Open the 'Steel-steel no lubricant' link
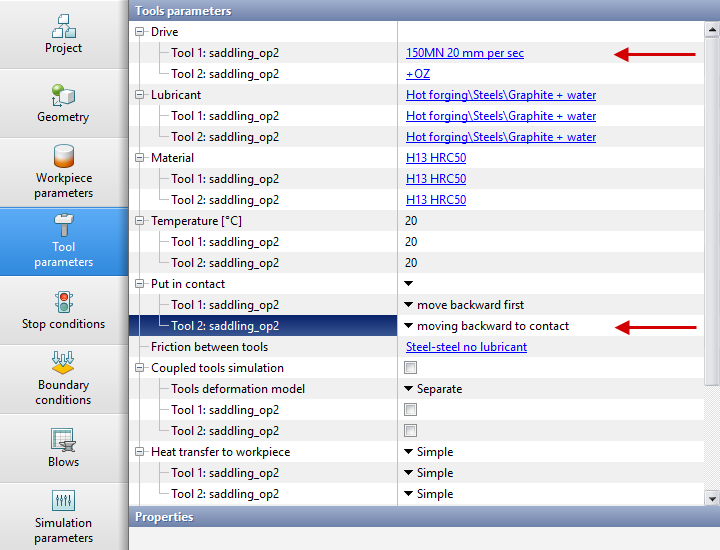This screenshot has width=720, height=550. point(466,347)
